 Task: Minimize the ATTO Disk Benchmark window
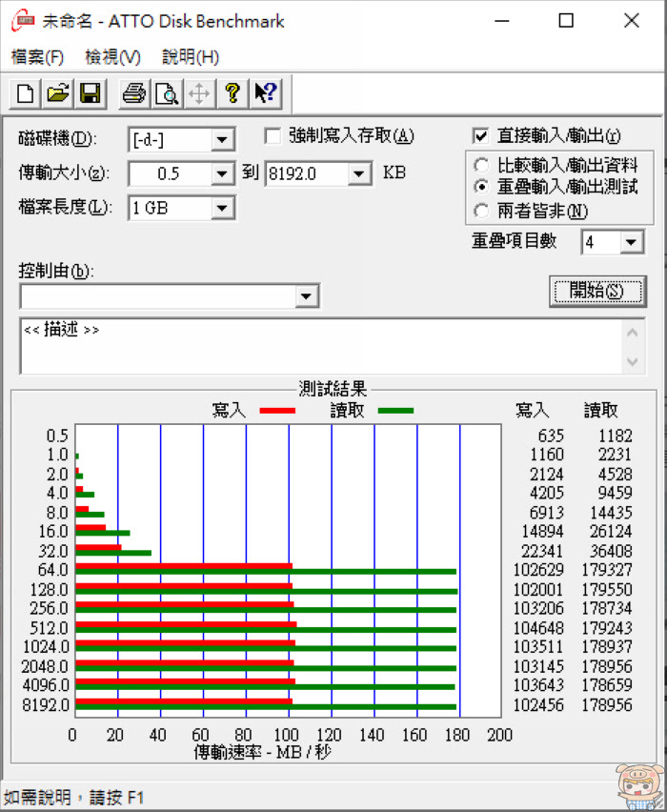tap(501, 21)
